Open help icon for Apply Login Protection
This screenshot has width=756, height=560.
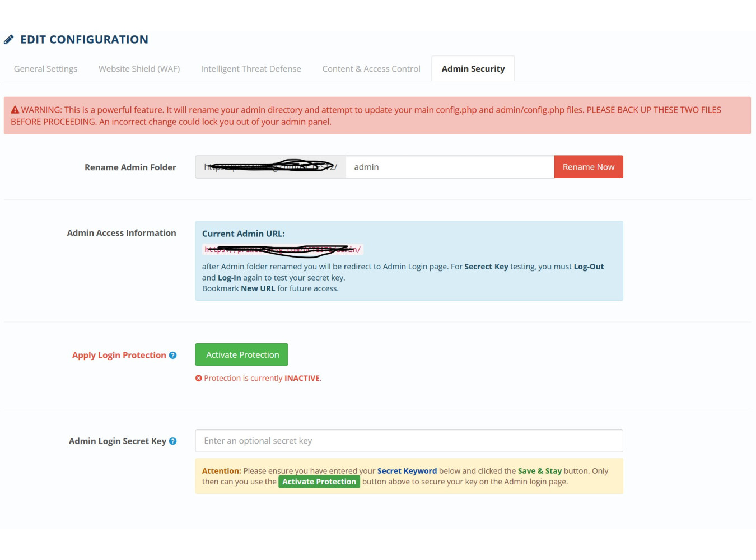tap(172, 355)
